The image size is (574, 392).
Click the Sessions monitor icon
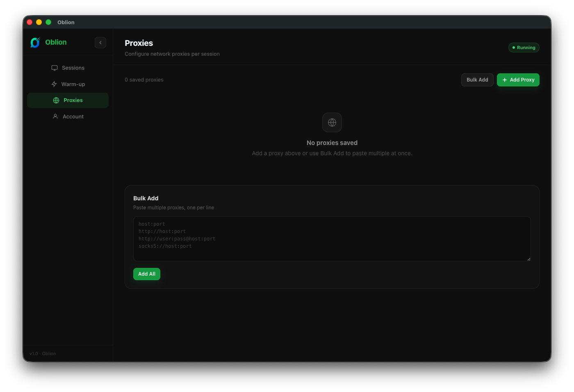pos(55,68)
